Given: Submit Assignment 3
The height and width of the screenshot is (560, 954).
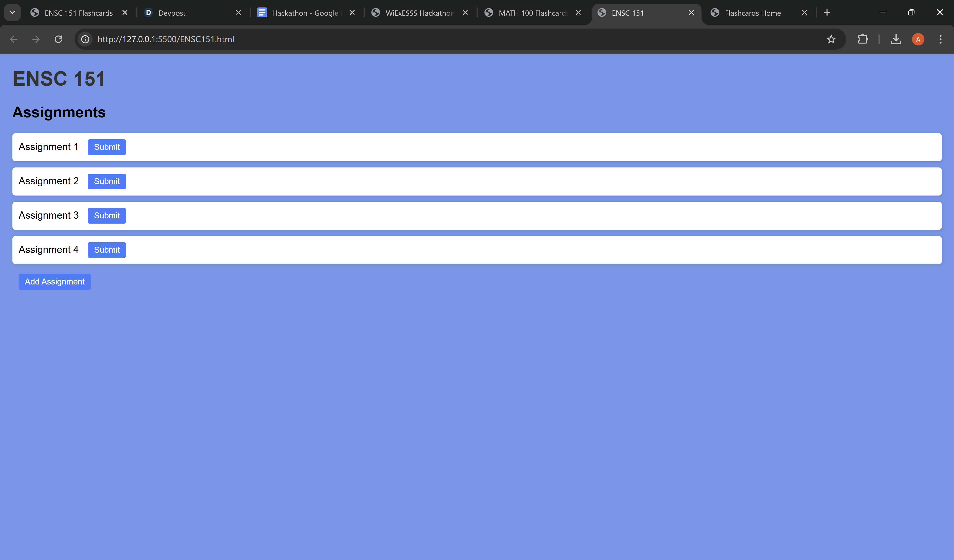Looking at the screenshot, I should click(x=107, y=215).
